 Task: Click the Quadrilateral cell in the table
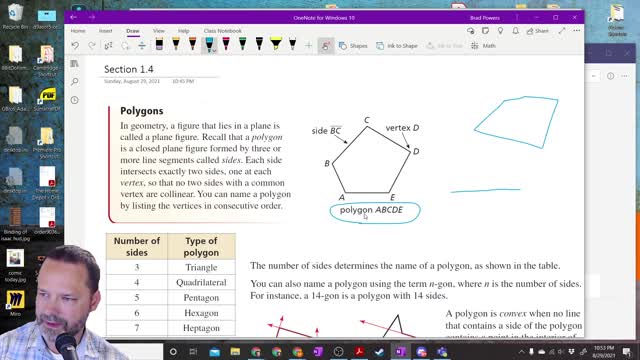point(201,282)
